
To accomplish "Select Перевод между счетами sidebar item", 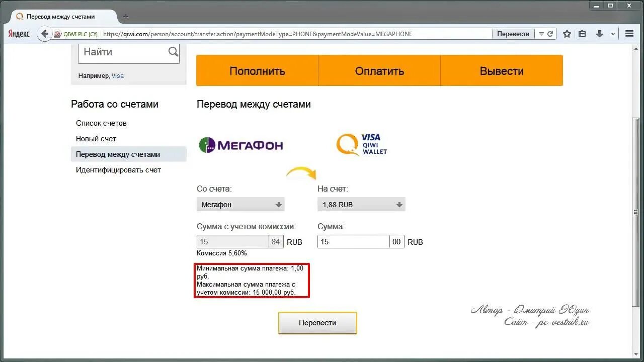I will pos(129,154).
